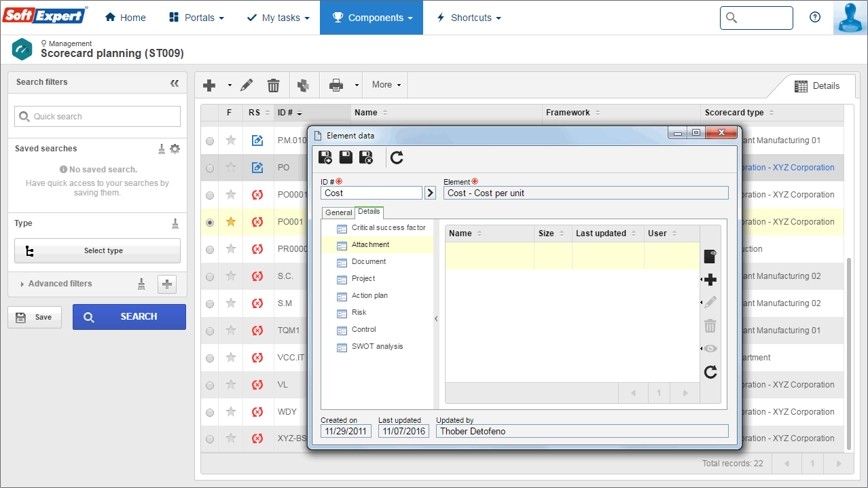The width and height of the screenshot is (868, 488).
Task: Select the radio button for TQM1 row
Action: pos(210,331)
